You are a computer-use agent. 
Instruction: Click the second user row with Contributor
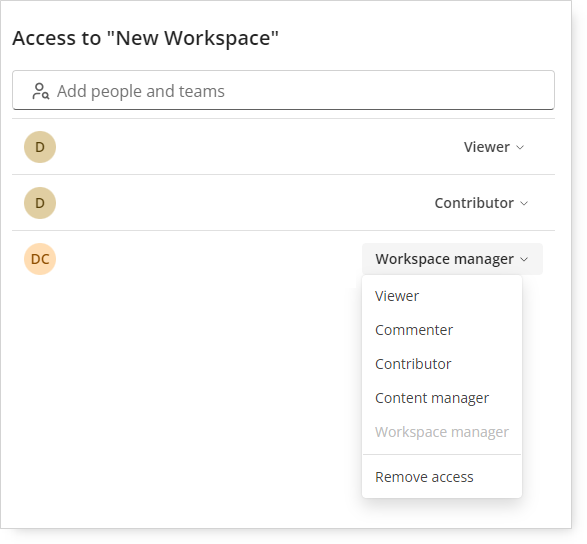283,203
